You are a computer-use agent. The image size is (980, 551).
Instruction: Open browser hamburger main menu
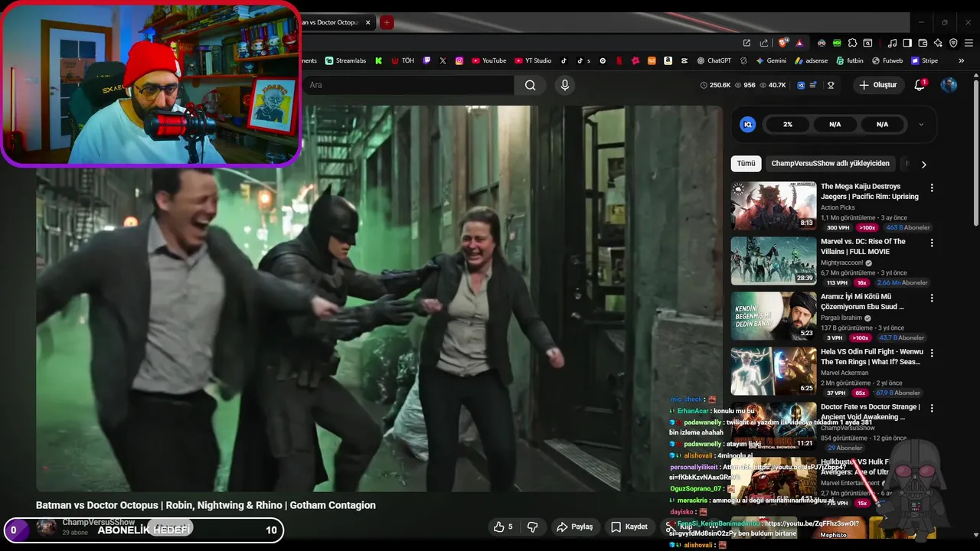(968, 43)
